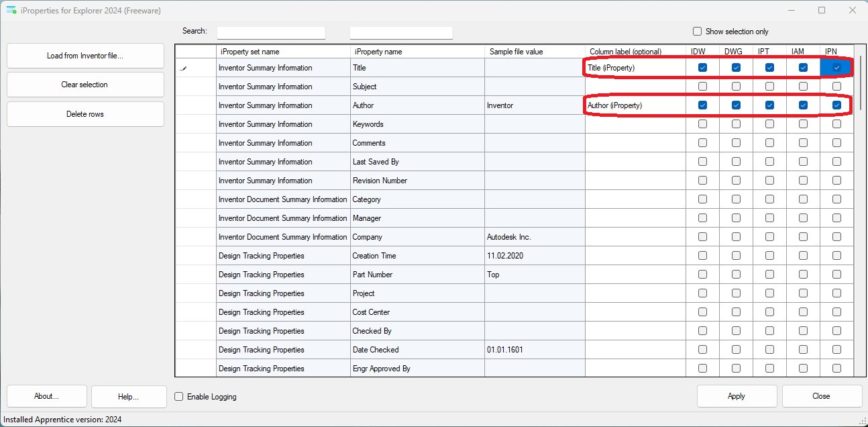The image size is (868, 427).
Task: Open the Help button
Action: pyautogui.click(x=129, y=396)
